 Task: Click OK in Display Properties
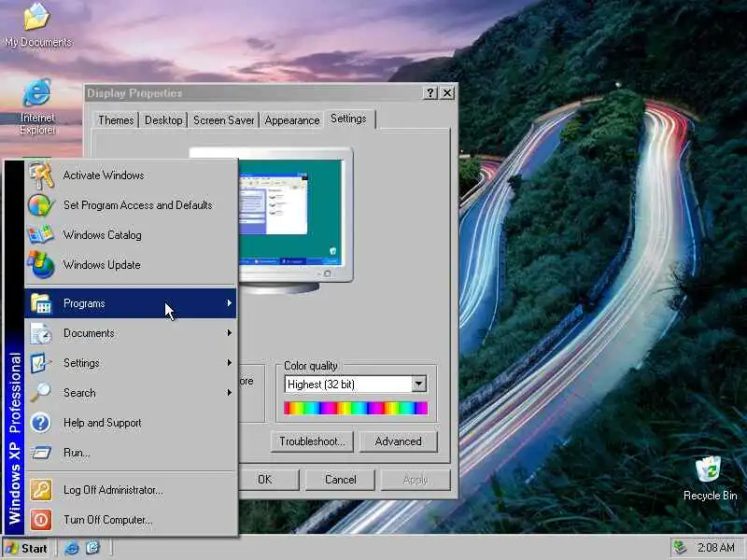tap(265, 480)
